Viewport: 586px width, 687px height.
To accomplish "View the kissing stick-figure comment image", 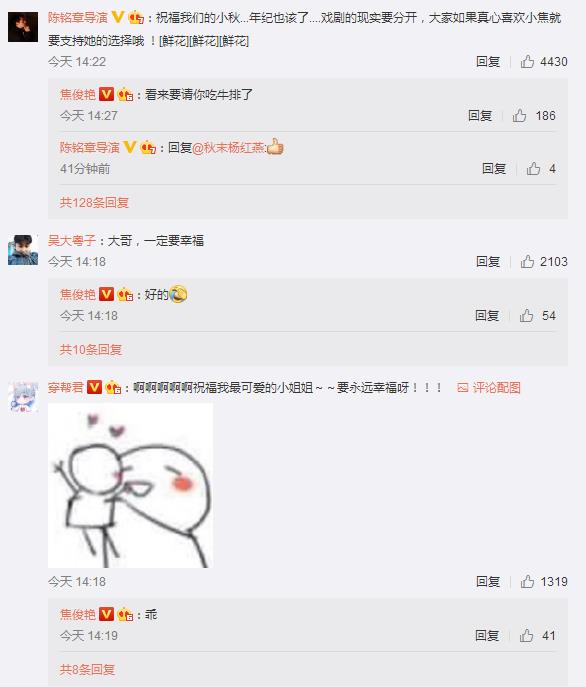I will tap(130, 485).
